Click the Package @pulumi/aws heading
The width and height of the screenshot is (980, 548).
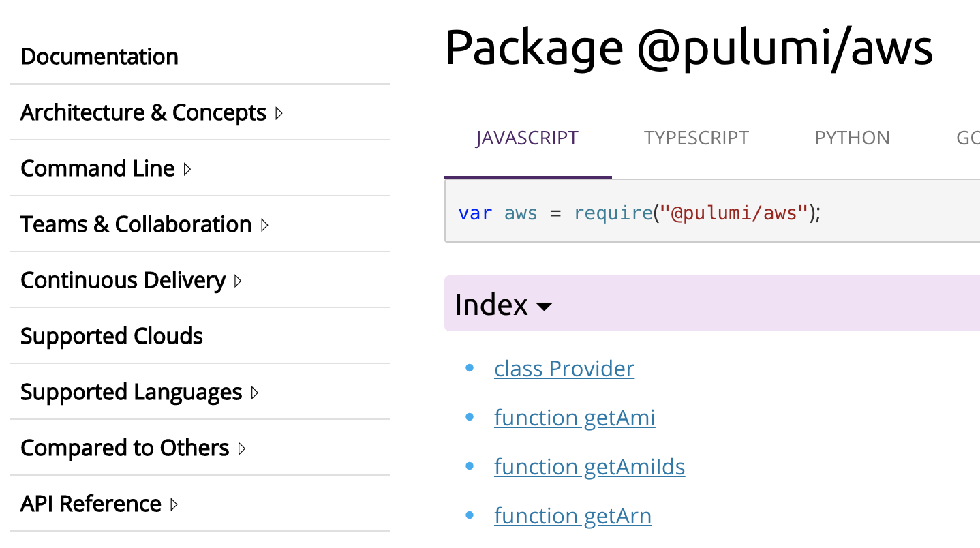pos(688,48)
